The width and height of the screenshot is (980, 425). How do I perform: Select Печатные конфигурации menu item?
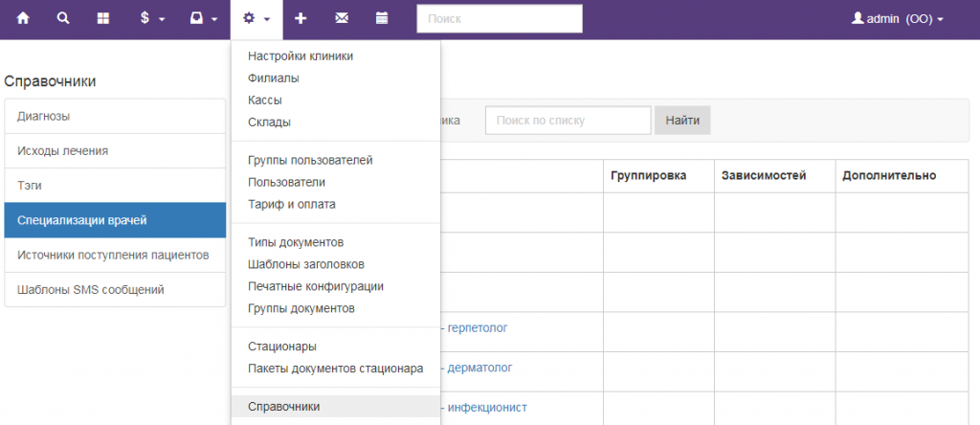point(336,286)
